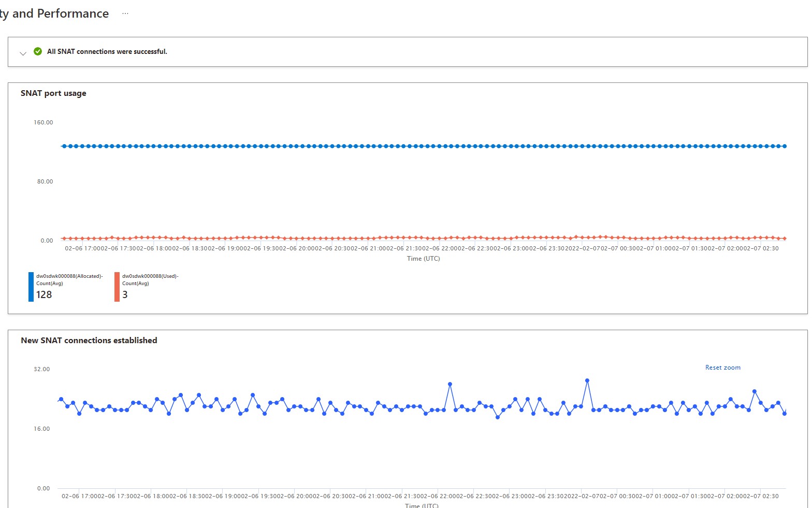Select the blue Allocated legend color bar

[31, 287]
